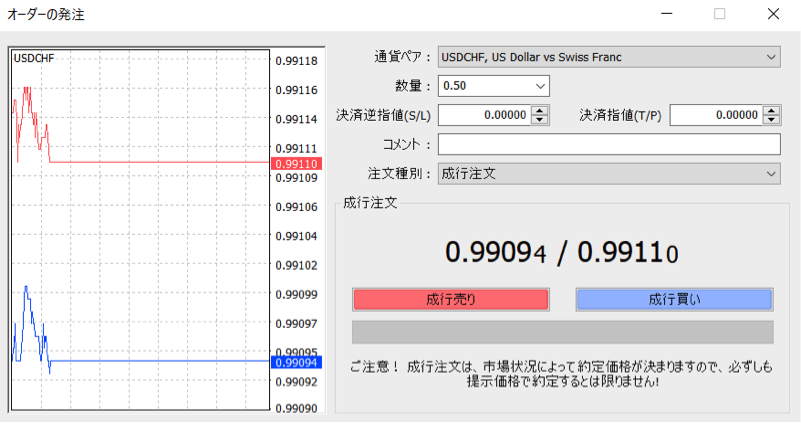Decrease 決済指値(T/P) with down arrow
The image size is (801, 423).
(771, 120)
